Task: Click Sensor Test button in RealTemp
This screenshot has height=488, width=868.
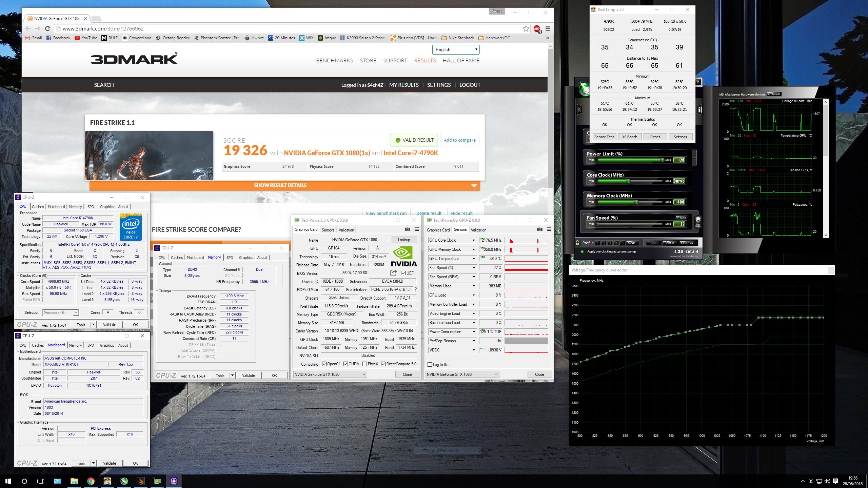Action: point(604,137)
